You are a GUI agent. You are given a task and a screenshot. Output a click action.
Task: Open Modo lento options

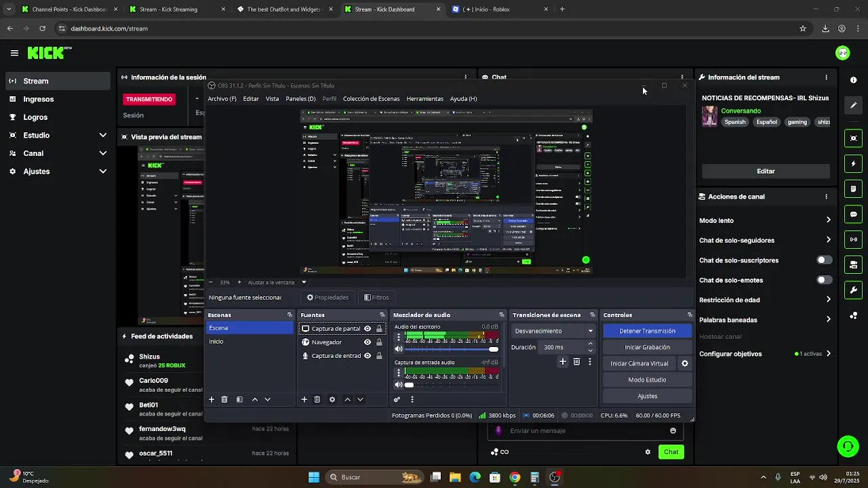[x=829, y=220]
